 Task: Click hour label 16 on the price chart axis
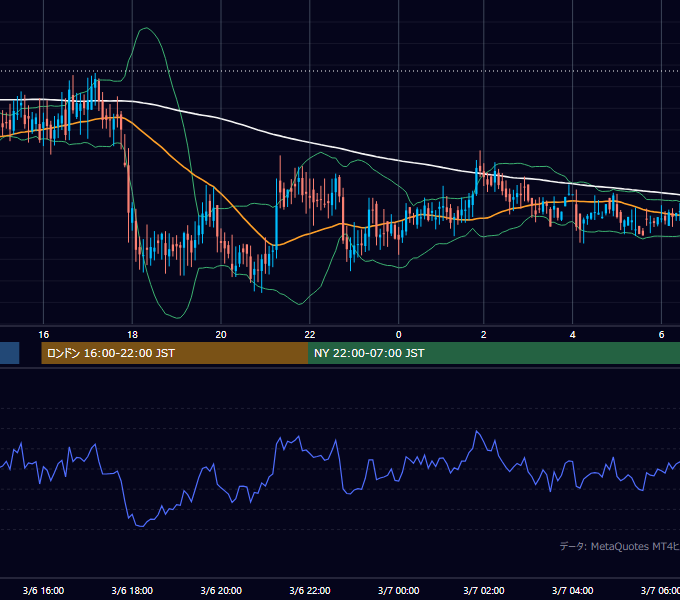[43, 335]
